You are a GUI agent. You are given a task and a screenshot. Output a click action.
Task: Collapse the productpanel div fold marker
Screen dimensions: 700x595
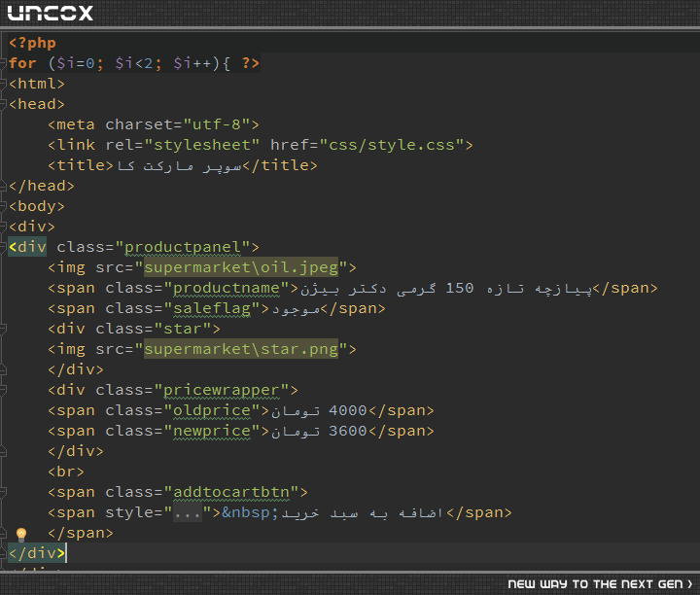[x=3, y=247]
